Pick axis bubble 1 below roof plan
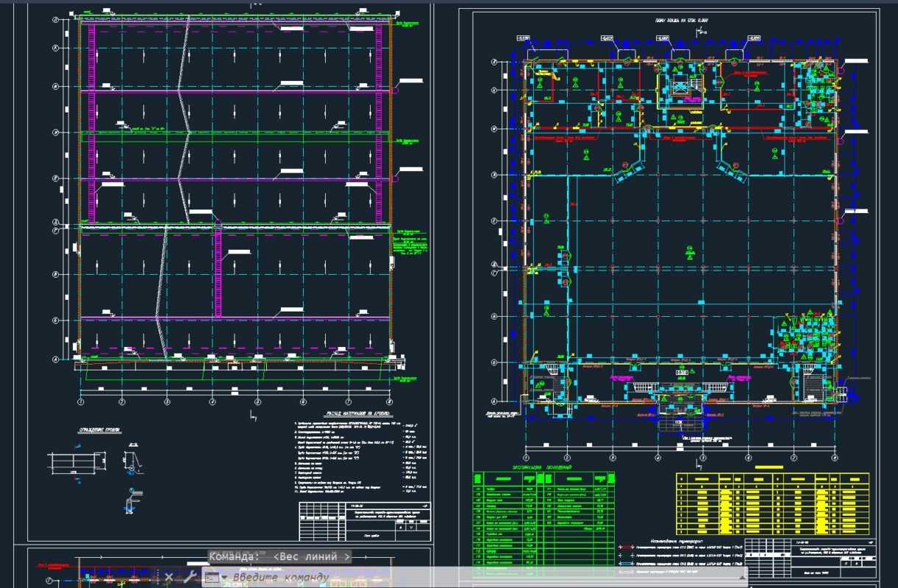The height and width of the screenshot is (588, 898). tap(80, 402)
